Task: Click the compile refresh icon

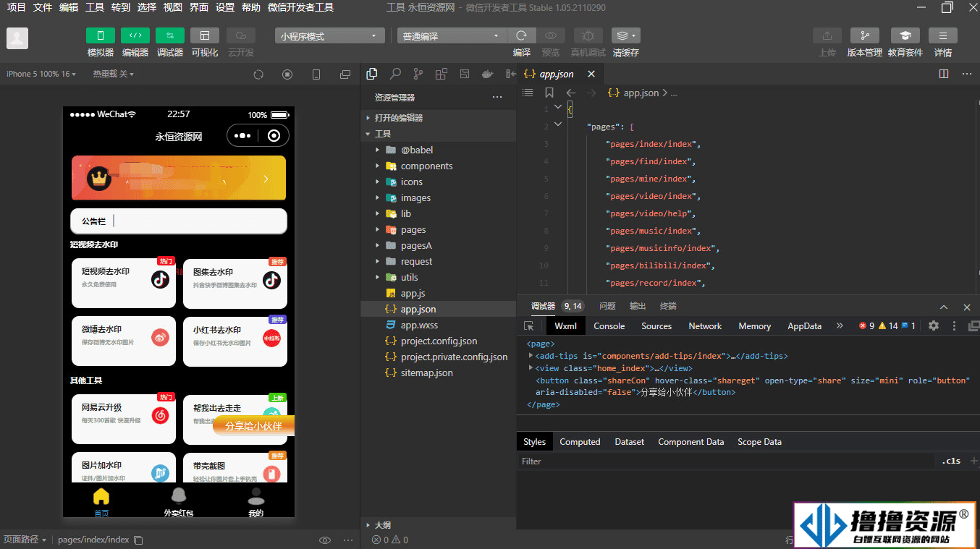Action: (x=522, y=35)
